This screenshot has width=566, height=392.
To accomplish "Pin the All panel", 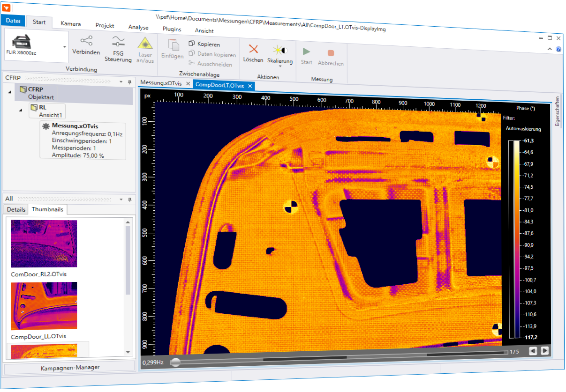I will point(129,199).
